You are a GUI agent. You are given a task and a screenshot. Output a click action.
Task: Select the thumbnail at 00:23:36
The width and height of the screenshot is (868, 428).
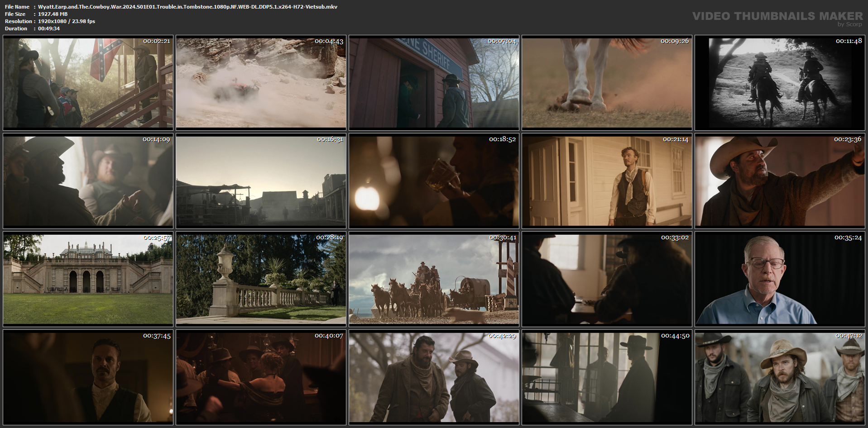[780, 181]
